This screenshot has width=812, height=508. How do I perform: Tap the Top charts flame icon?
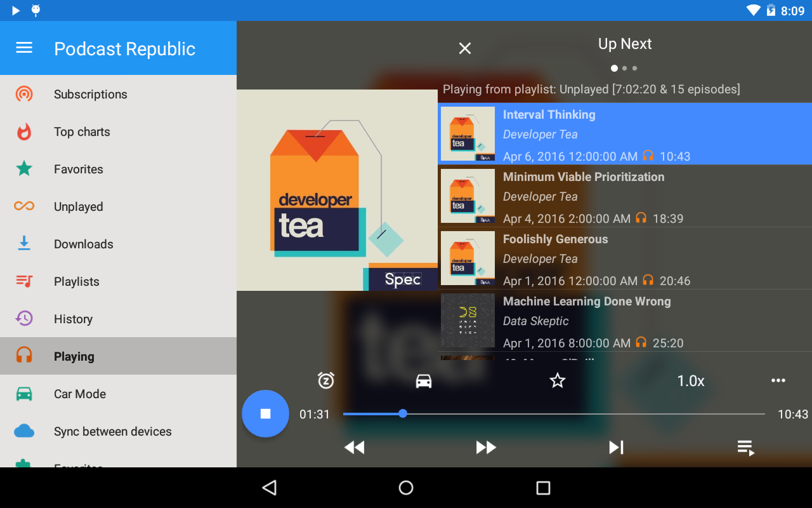[24, 131]
